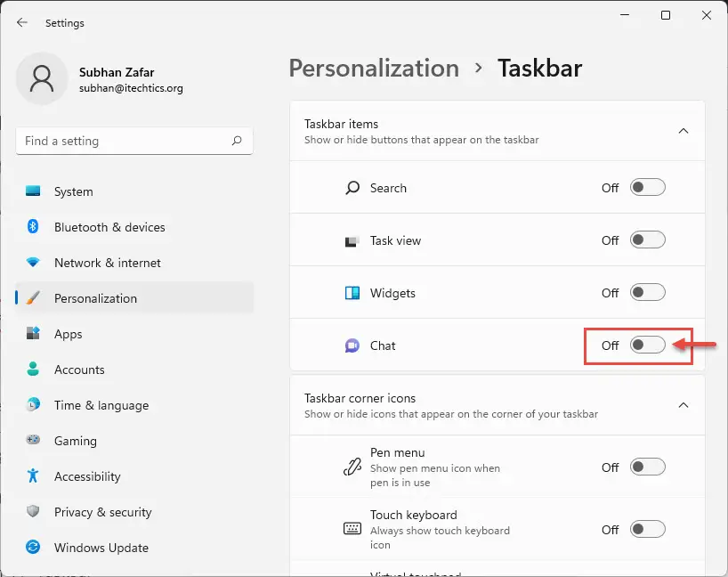Screen dimensions: 728x577
Task: Click the Touch keyboard icon
Action: pyautogui.click(x=352, y=529)
